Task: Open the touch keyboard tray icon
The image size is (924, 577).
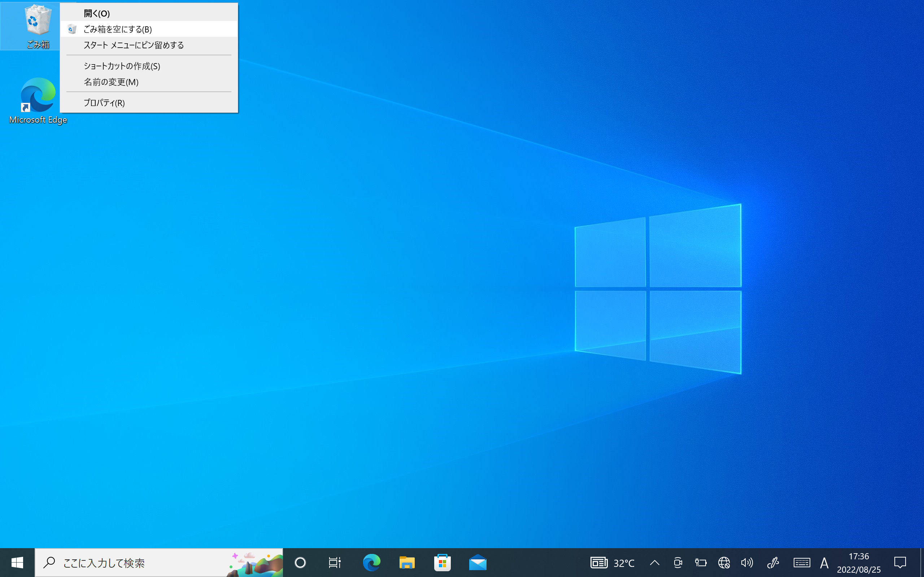Action: (801, 563)
